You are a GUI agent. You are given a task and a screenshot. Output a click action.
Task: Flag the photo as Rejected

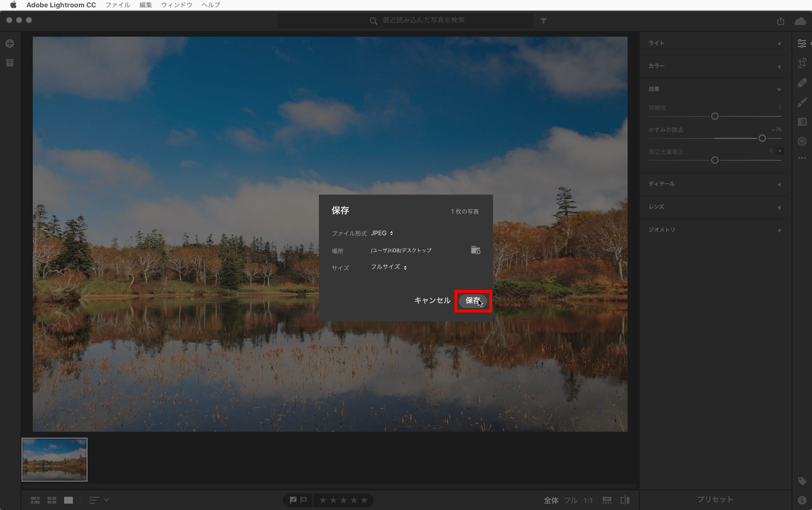tap(304, 500)
